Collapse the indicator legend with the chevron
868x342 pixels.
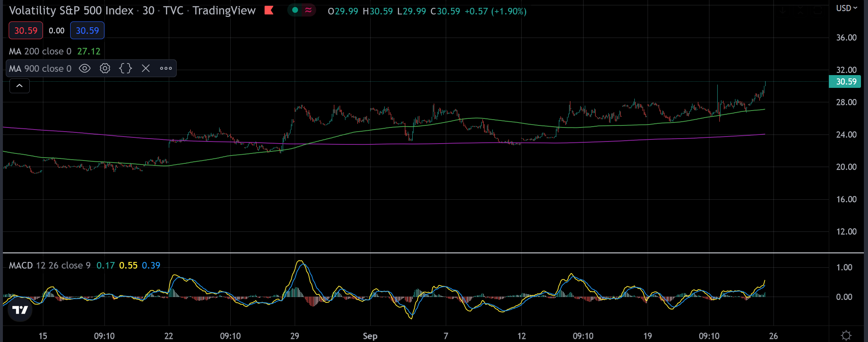(19, 86)
